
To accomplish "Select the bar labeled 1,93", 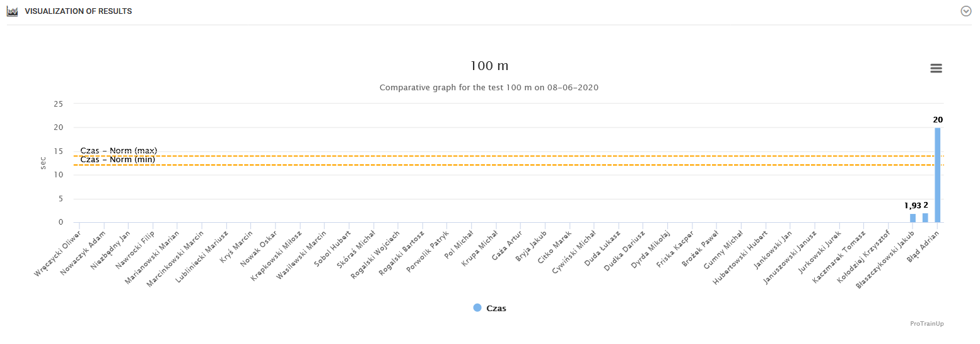I will (x=913, y=218).
